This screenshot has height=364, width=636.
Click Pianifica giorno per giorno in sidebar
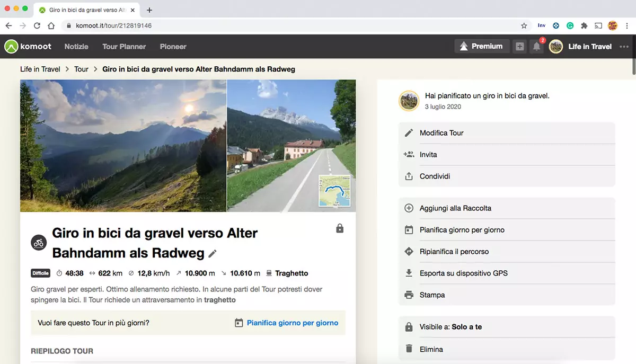pyautogui.click(x=507, y=230)
